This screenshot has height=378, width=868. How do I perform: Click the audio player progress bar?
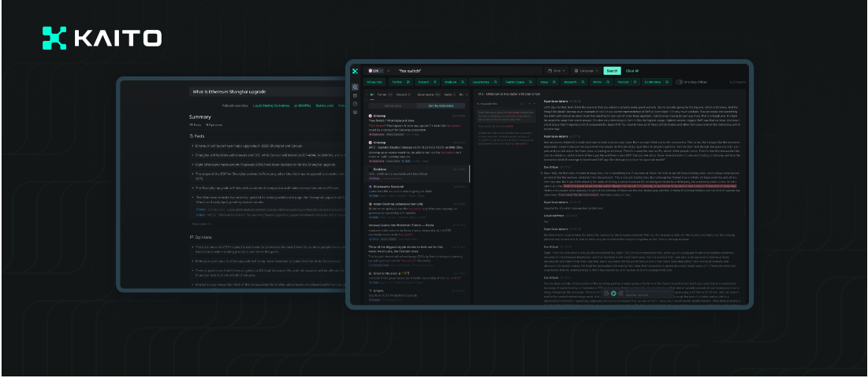click(x=649, y=291)
